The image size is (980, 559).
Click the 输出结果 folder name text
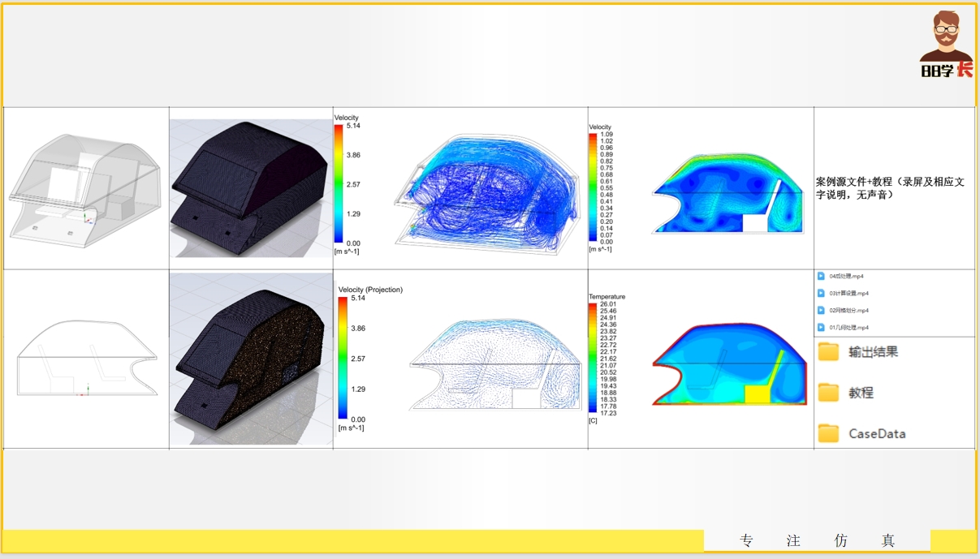coord(874,352)
